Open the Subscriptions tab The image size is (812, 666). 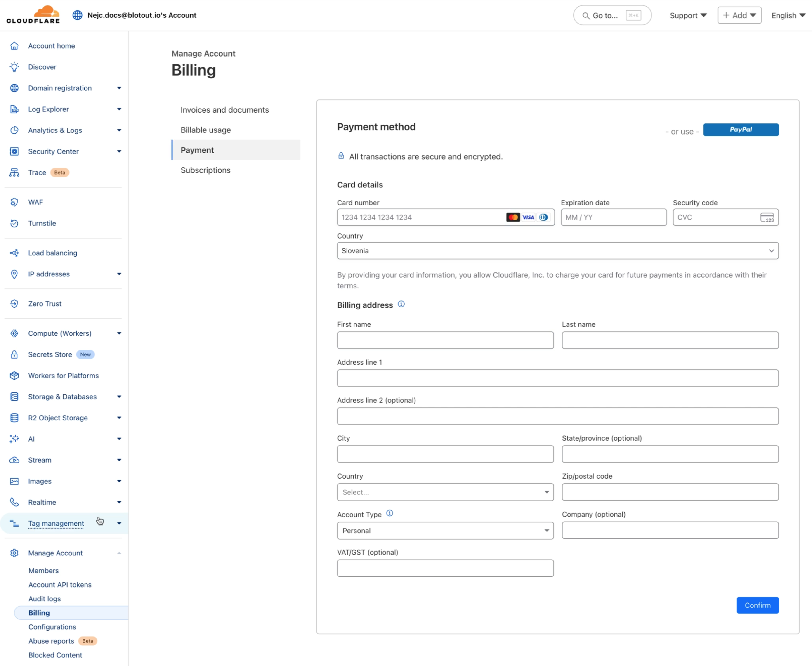tap(205, 170)
